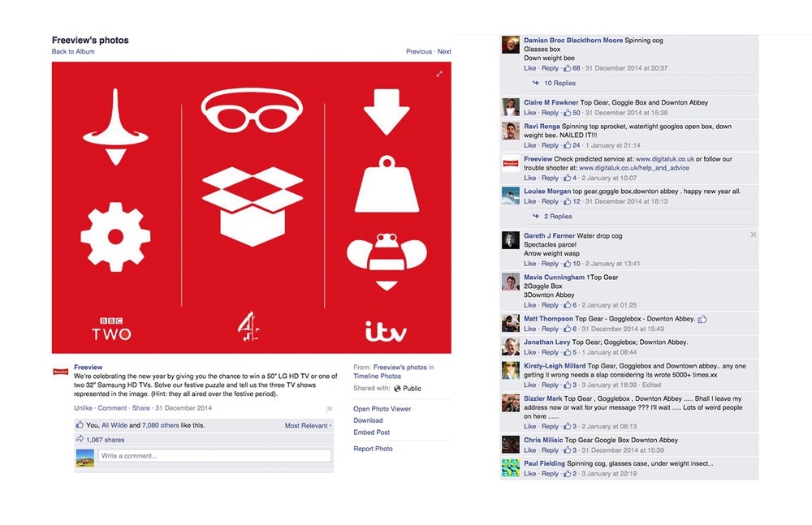Expand the 2 Replies under Louise Morgan

pyautogui.click(x=558, y=217)
